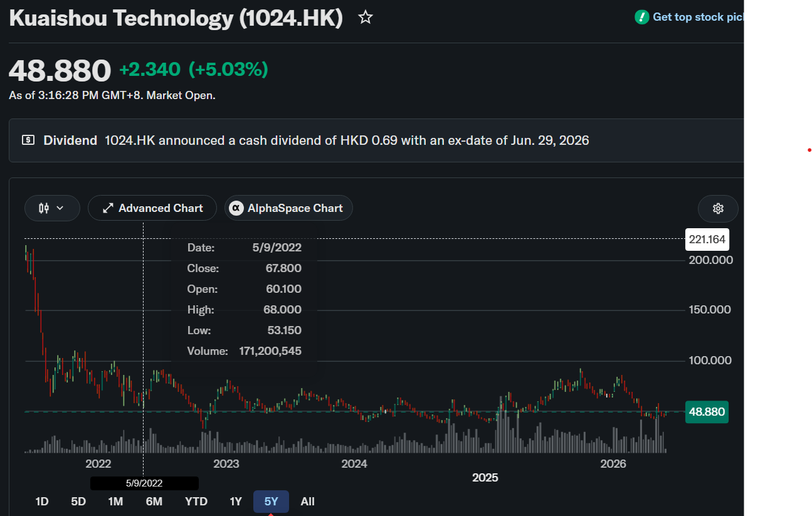The width and height of the screenshot is (812, 516).
Task: Open chart settings gear
Action: click(x=719, y=208)
